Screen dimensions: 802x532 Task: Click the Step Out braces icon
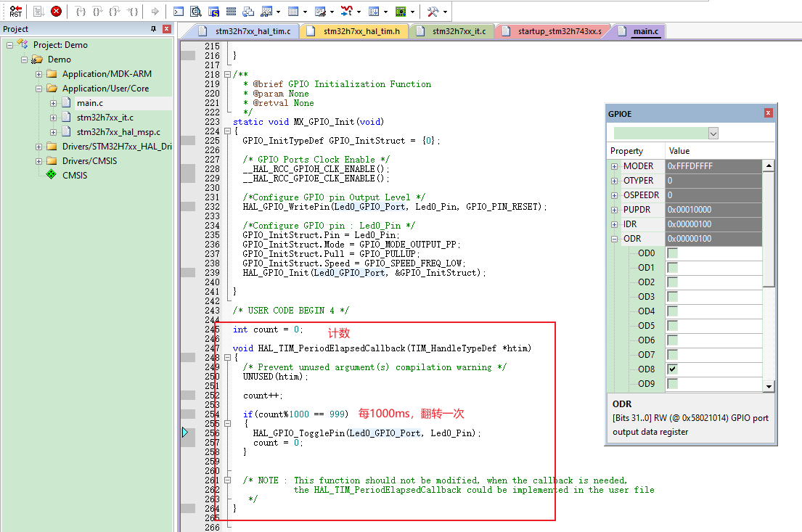pos(115,11)
